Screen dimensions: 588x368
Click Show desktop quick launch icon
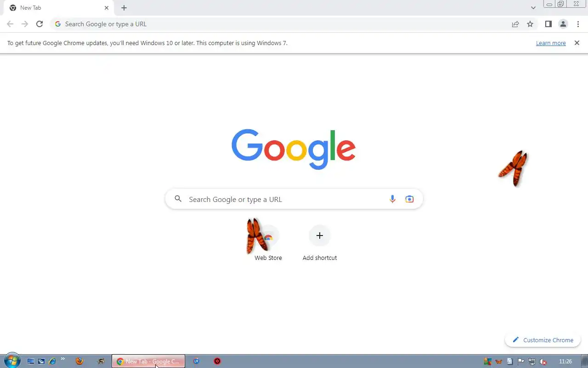(x=31, y=361)
